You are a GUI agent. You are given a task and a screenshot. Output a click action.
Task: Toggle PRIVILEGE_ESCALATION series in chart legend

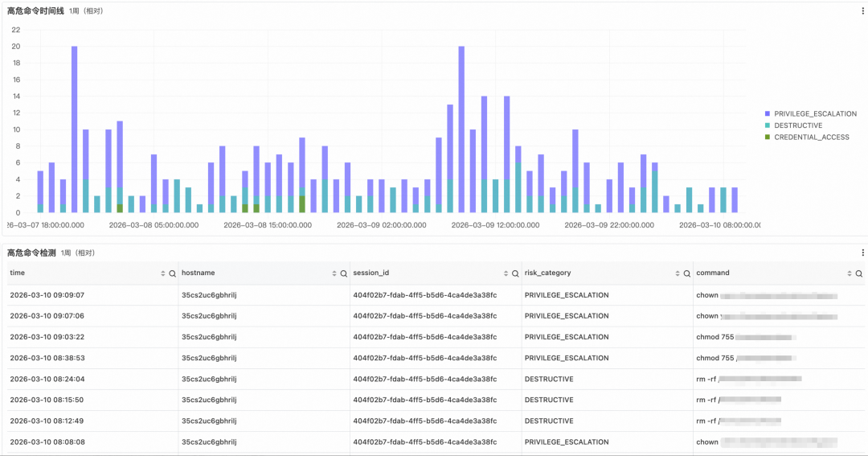(815, 114)
